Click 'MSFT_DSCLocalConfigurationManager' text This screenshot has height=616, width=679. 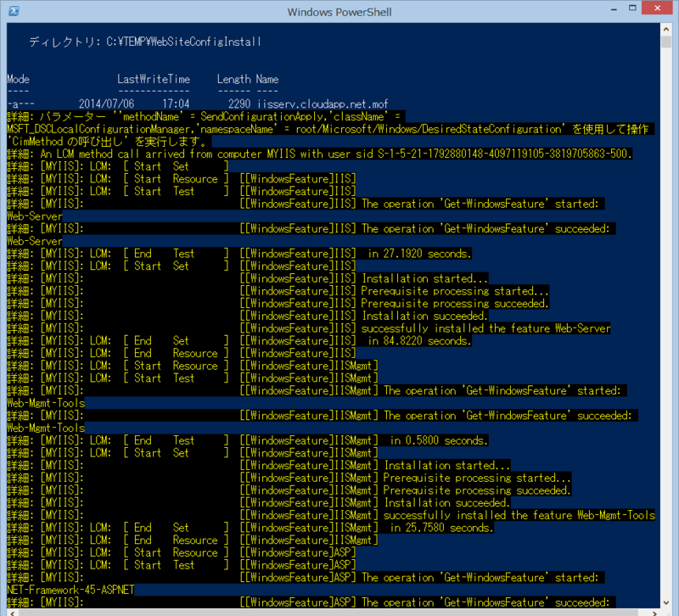(98, 129)
